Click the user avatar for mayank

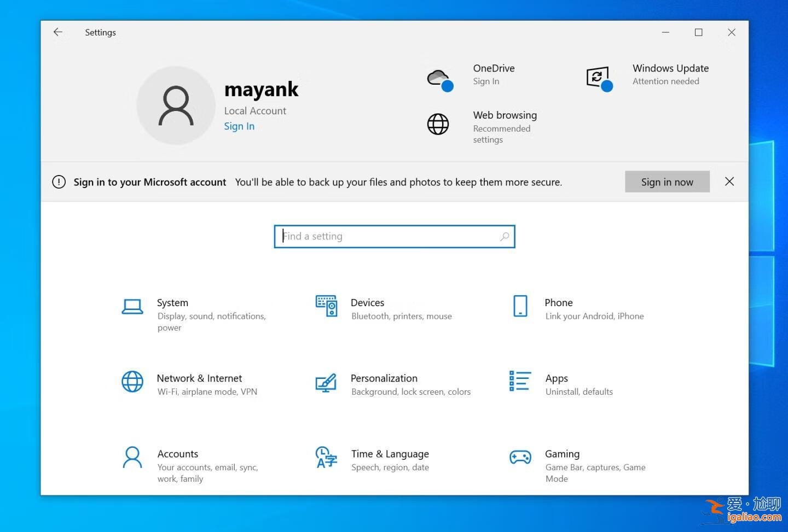tap(176, 105)
